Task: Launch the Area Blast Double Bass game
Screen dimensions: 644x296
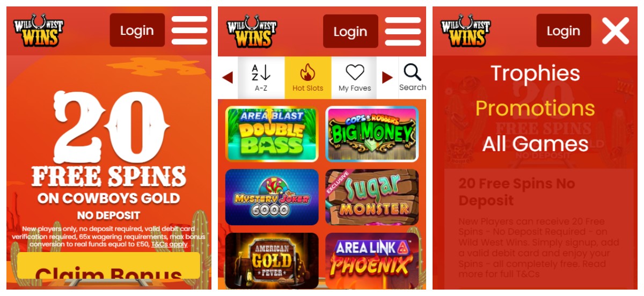Action: click(x=272, y=134)
